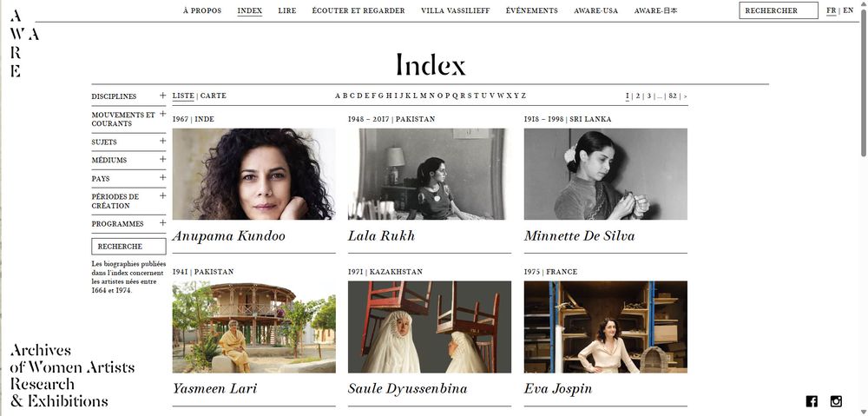Expand Mouvements et courants filter
868x416 pixels.
tap(163, 114)
